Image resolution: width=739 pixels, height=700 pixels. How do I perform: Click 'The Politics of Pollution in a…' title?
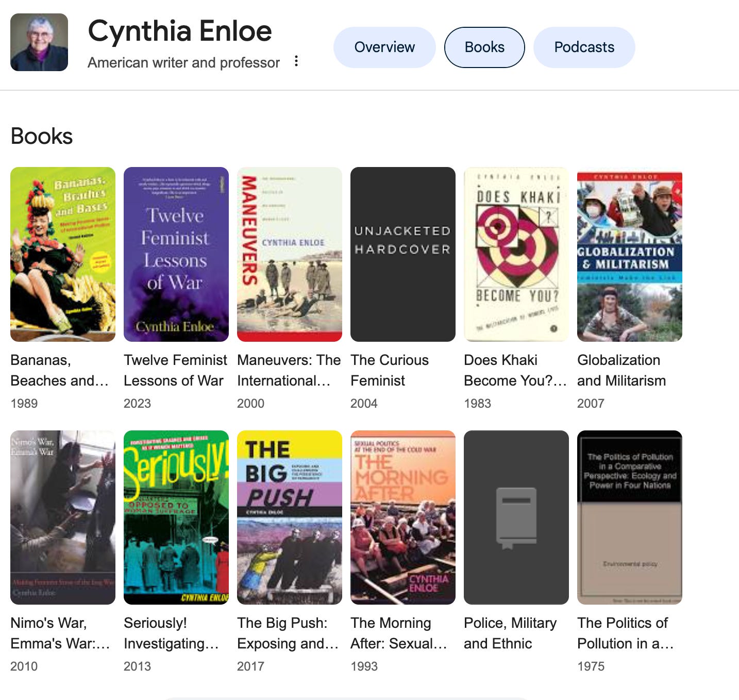pyautogui.click(x=626, y=633)
